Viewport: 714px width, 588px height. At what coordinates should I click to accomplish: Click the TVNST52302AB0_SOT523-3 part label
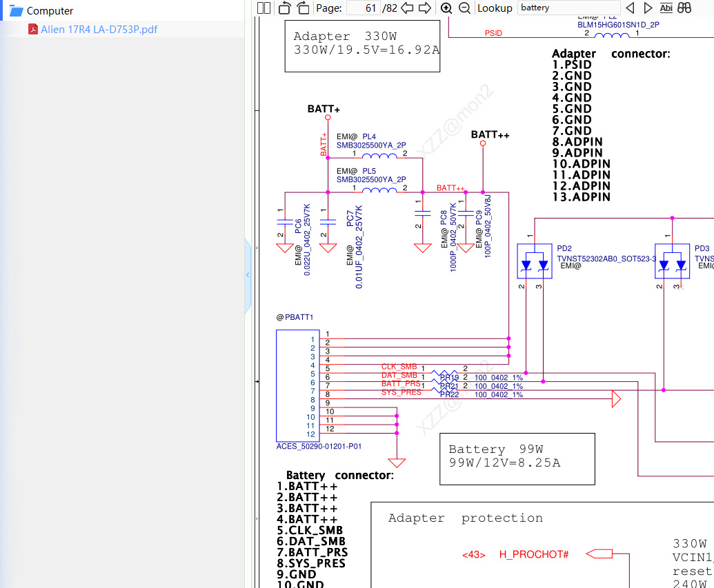[606, 259]
